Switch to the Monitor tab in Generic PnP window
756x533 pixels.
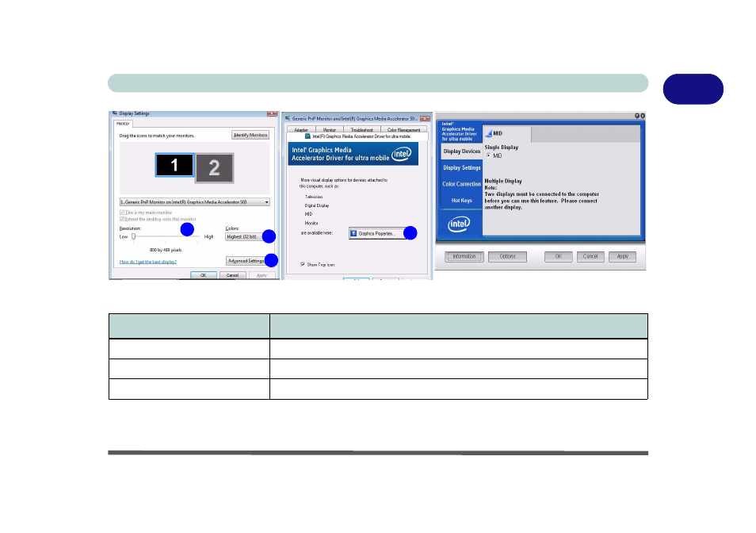[330, 130]
